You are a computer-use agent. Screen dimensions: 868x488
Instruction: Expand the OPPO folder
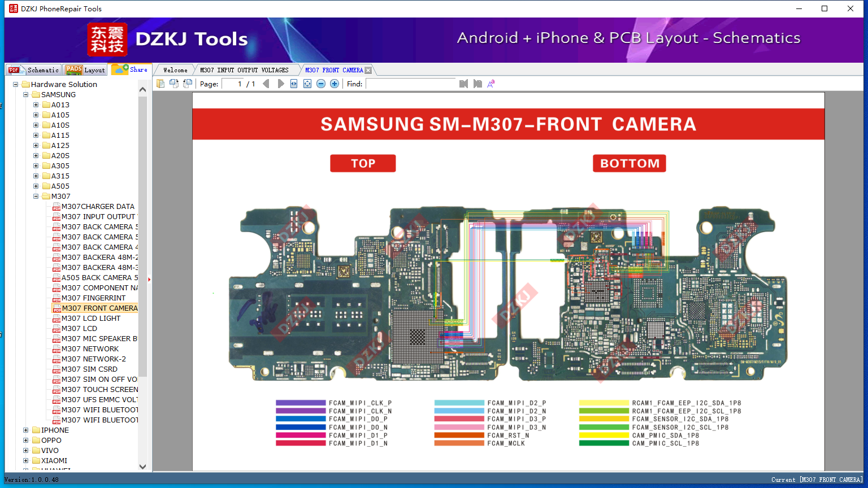25,441
